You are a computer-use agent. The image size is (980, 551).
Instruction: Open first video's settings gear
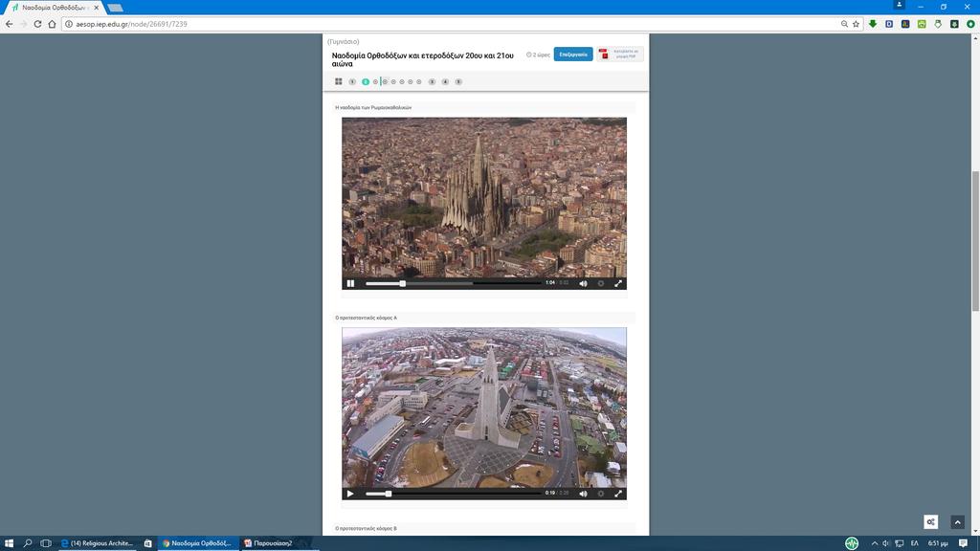click(601, 283)
